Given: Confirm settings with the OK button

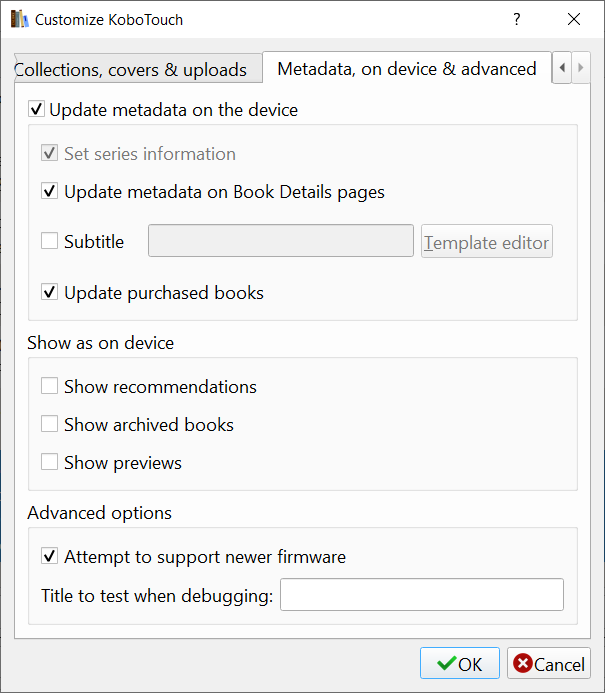Looking at the screenshot, I should (x=459, y=664).
